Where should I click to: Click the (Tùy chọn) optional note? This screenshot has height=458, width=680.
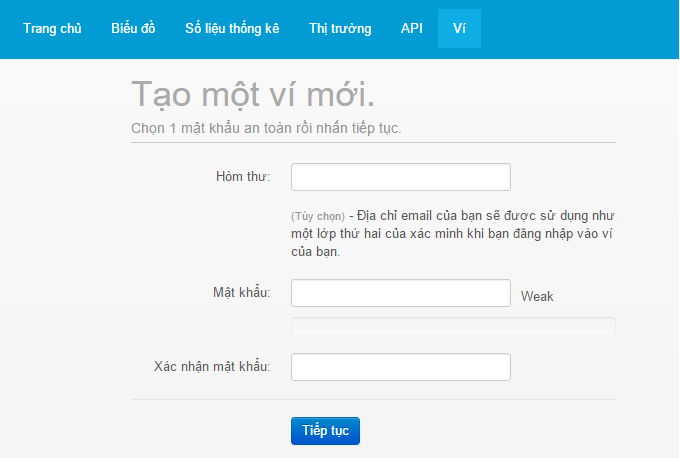pyautogui.click(x=318, y=216)
